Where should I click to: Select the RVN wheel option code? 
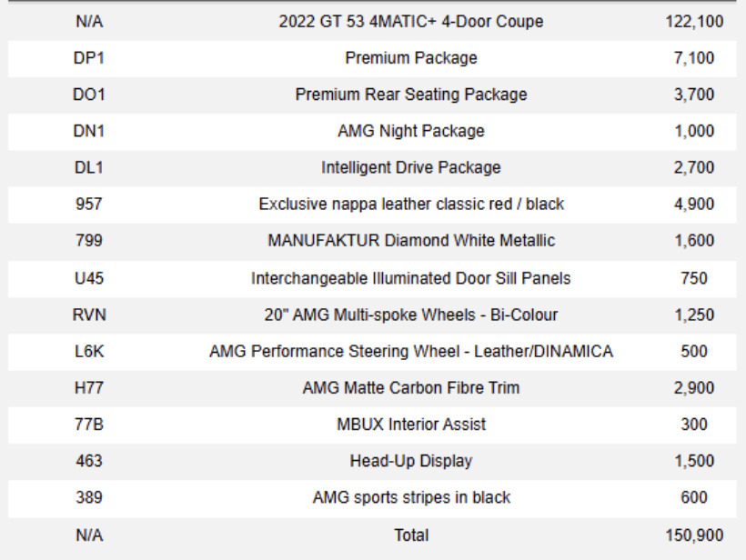(x=89, y=315)
